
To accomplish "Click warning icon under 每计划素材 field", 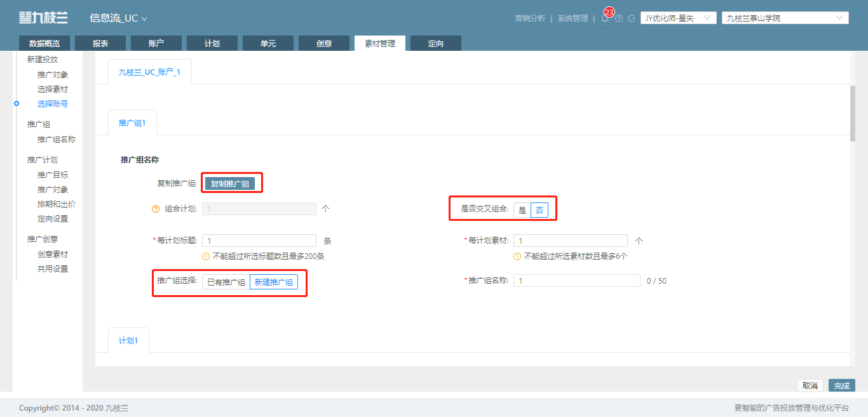I will pyautogui.click(x=517, y=256).
